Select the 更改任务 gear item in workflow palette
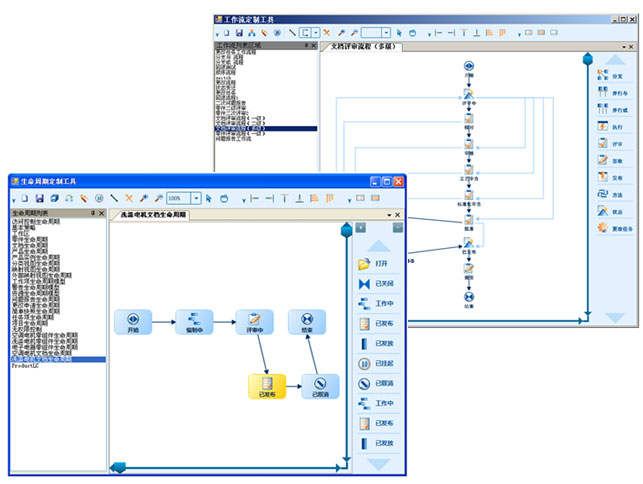This screenshot has width=643, height=484. 603,228
